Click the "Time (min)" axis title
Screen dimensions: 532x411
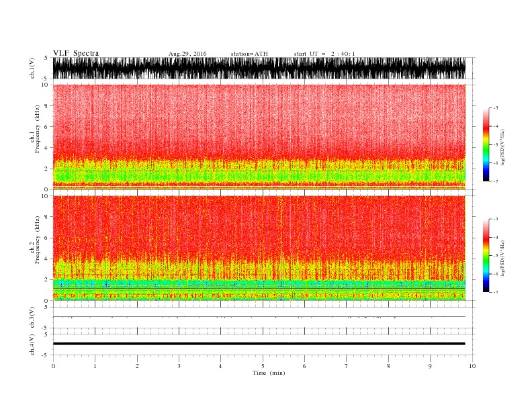click(x=269, y=373)
